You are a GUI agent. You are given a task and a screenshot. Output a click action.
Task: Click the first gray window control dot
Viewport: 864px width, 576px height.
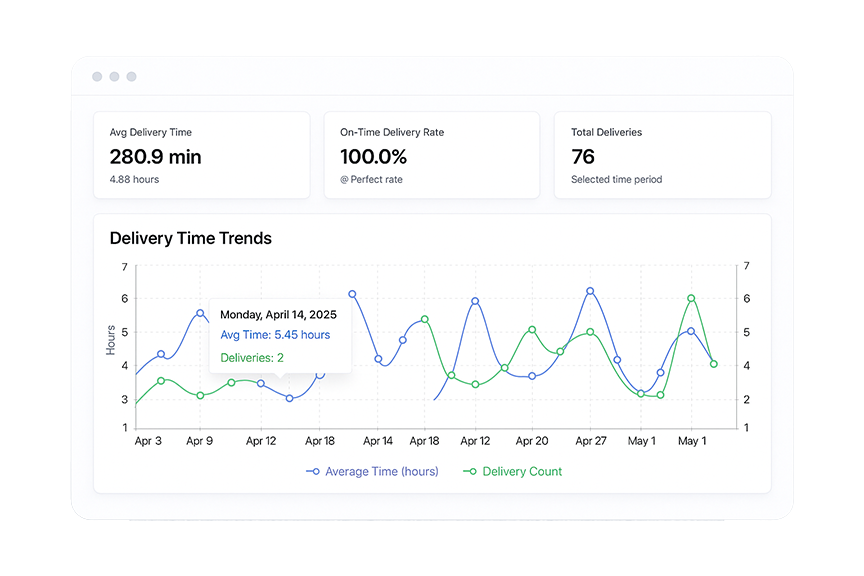pos(97,77)
